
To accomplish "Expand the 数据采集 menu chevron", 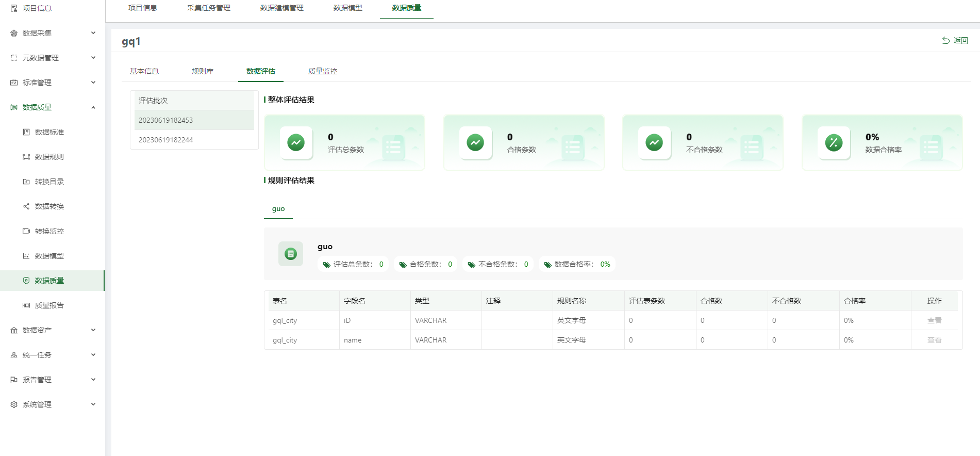I will pyautogui.click(x=93, y=33).
